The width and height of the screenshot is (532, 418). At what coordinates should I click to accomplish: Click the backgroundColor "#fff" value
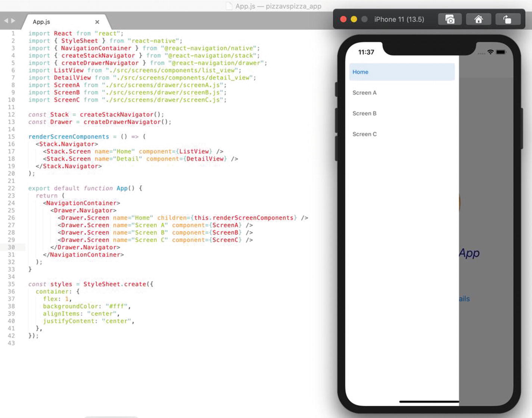[x=116, y=306]
